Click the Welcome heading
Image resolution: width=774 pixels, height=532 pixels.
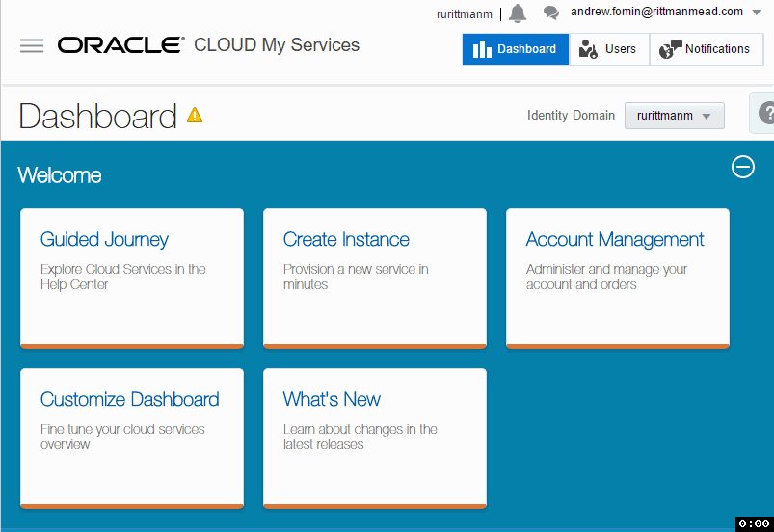(60, 175)
